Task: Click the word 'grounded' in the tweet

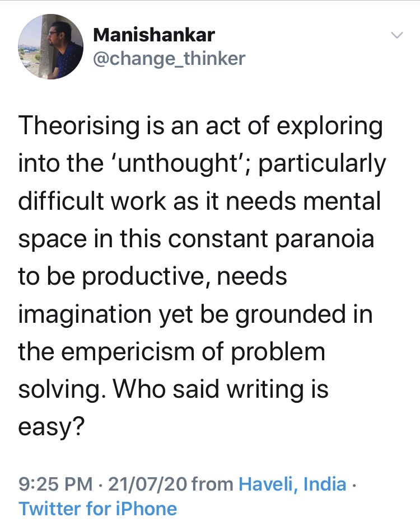Action: tap(291, 314)
